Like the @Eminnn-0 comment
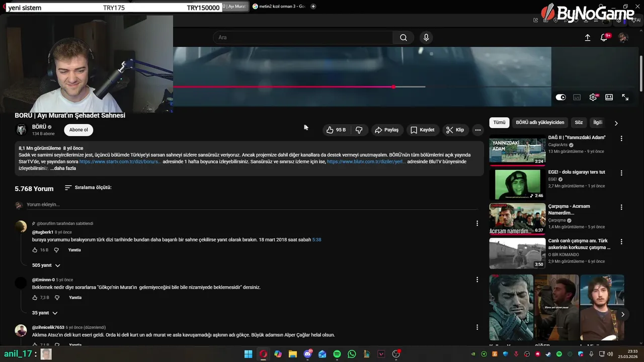The height and width of the screenshot is (362, 644). [35, 298]
